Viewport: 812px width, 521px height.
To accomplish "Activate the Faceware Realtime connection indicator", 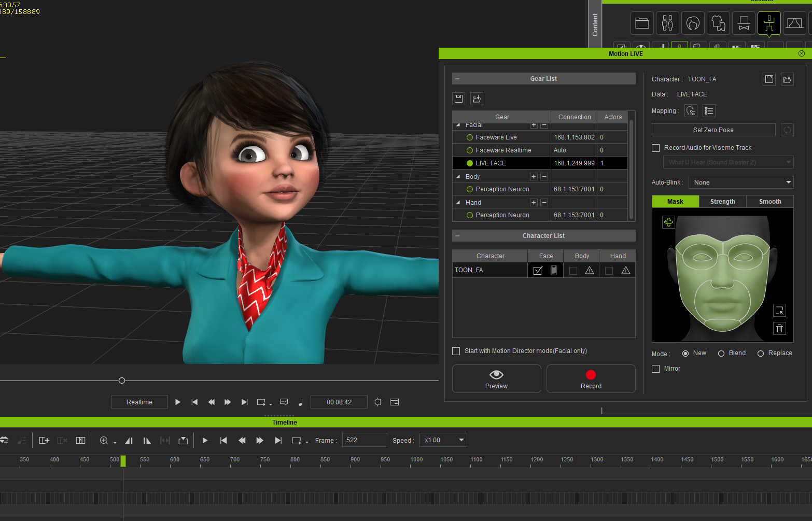I will click(x=470, y=150).
